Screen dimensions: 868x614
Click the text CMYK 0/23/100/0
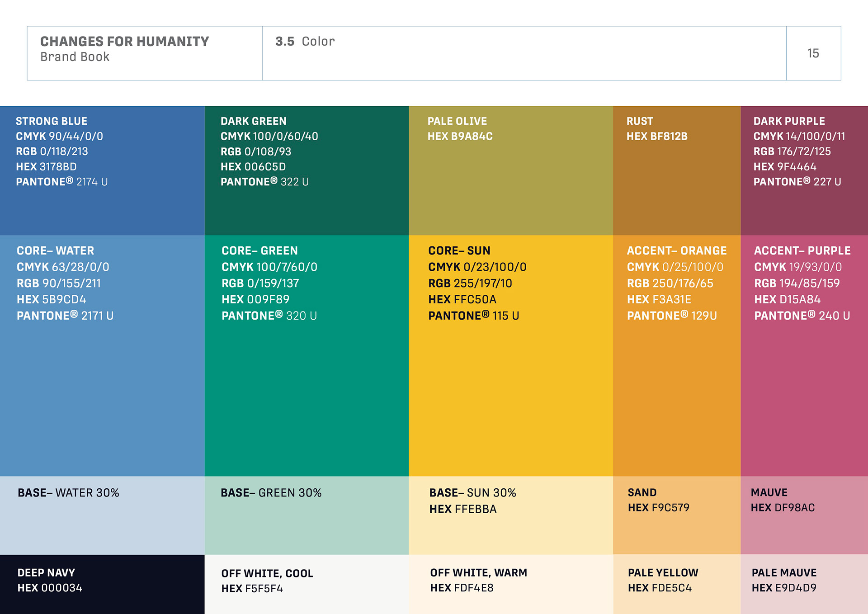(x=477, y=267)
